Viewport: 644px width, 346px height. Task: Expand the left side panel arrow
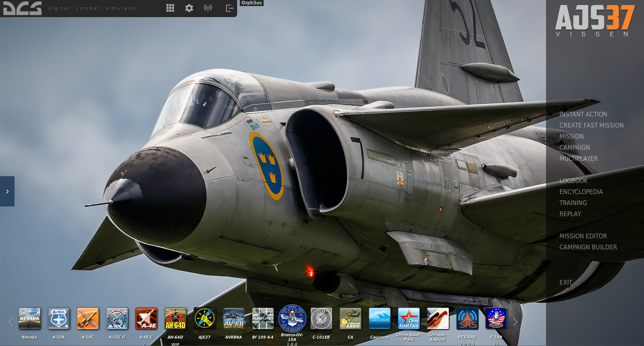coord(7,191)
